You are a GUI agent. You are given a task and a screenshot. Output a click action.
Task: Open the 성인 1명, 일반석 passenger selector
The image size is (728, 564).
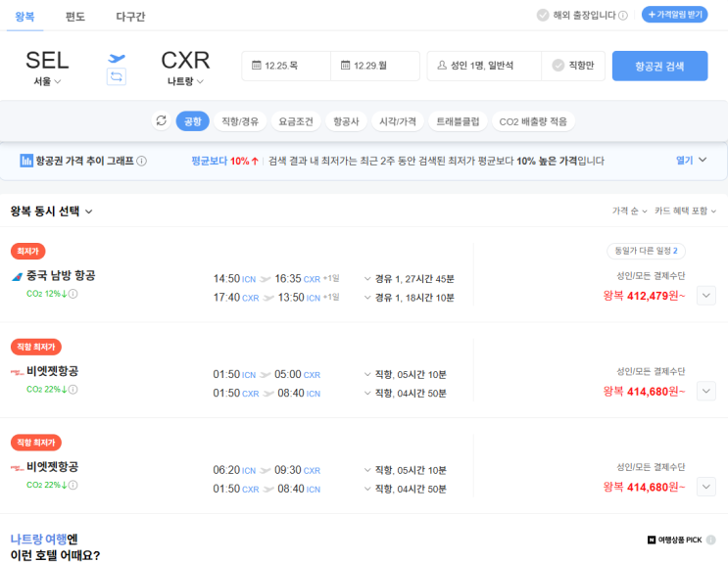(x=484, y=66)
